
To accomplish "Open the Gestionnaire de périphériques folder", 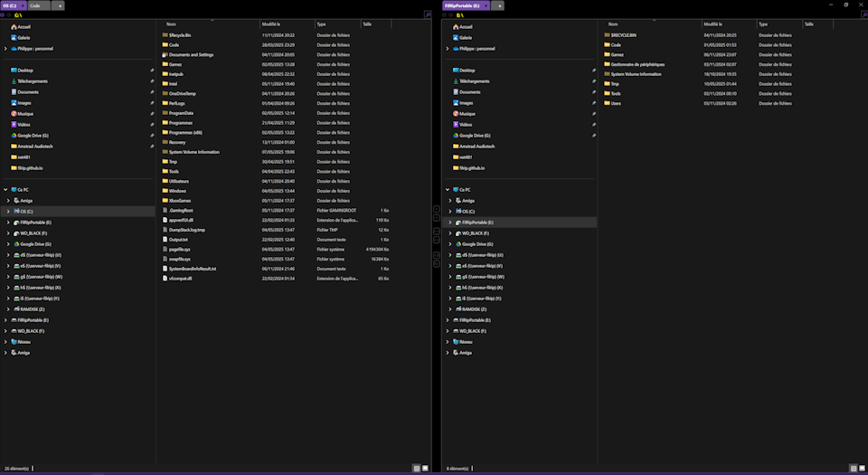I will tap(637, 64).
